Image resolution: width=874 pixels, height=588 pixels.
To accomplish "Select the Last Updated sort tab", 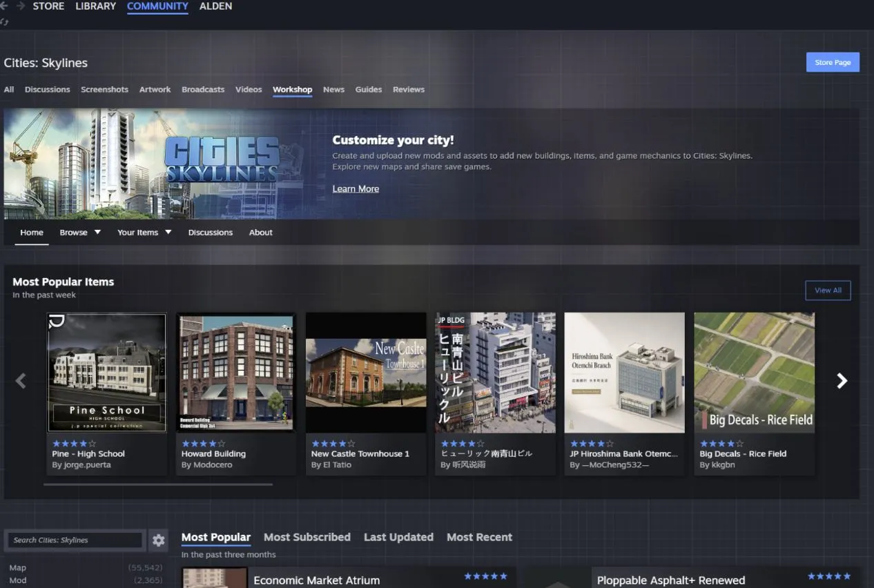I will pos(398,537).
